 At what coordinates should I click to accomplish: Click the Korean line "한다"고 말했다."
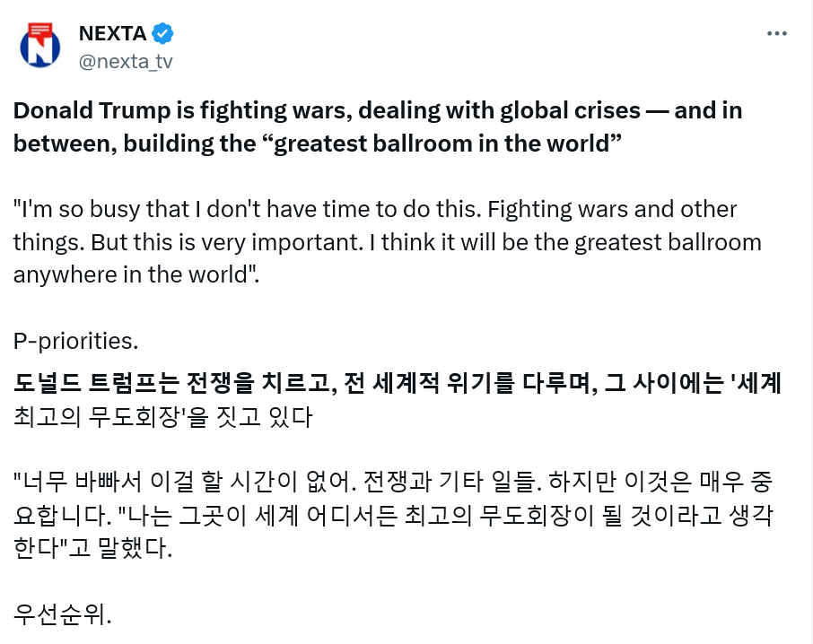click(x=92, y=548)
